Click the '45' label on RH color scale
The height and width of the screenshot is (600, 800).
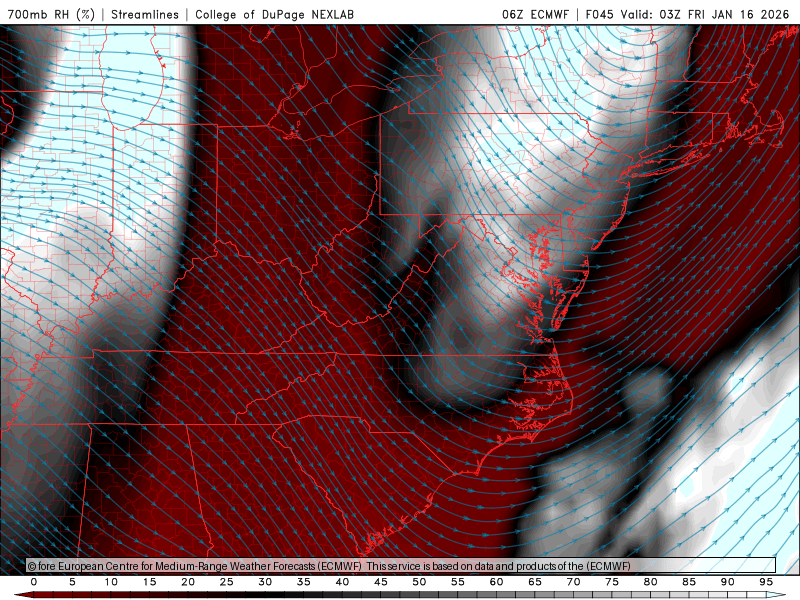pos(381,582)
